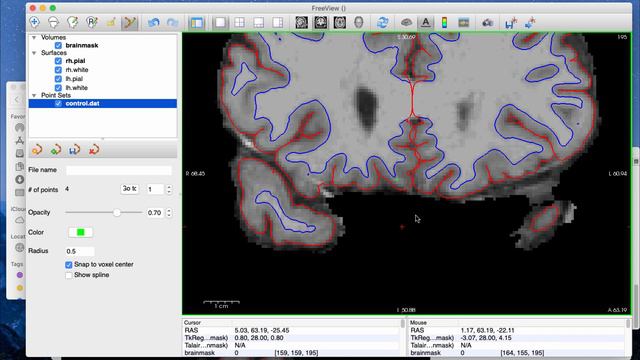Save the point set
This screenshot has width=640, height=360.
75,150
